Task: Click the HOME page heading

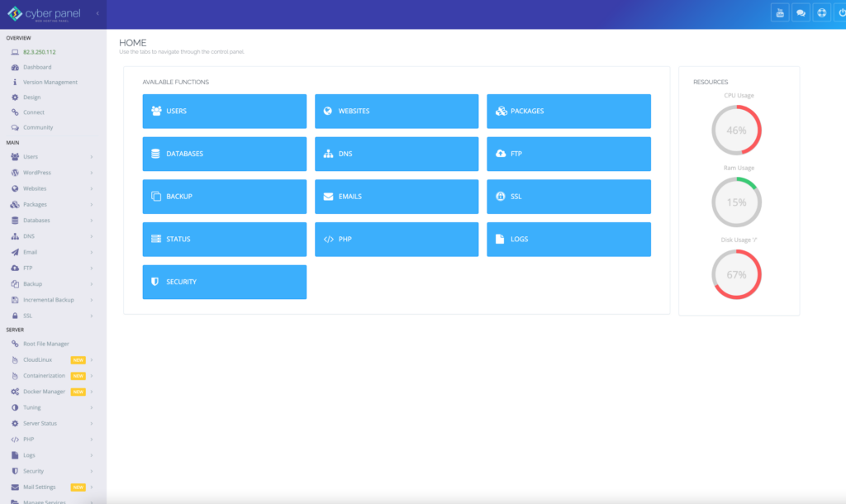Action: [x=133, y=43]
